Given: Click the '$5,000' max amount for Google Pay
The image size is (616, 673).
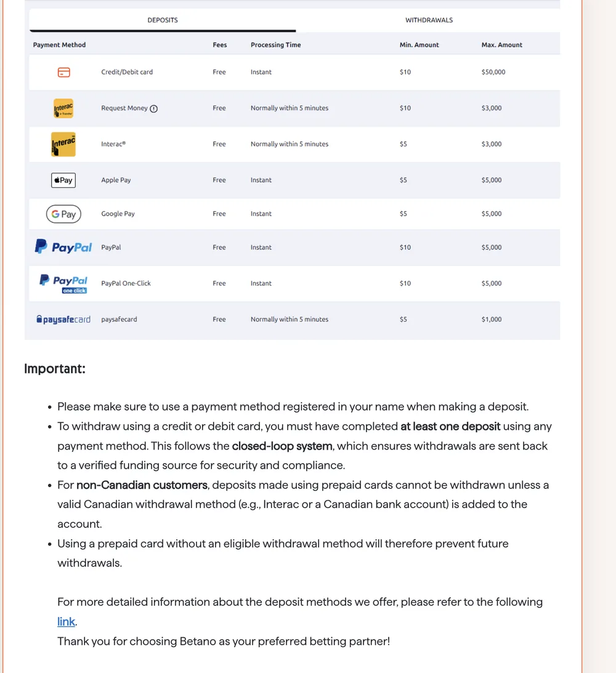Looking at the screenshot, I should coord(492,214).
